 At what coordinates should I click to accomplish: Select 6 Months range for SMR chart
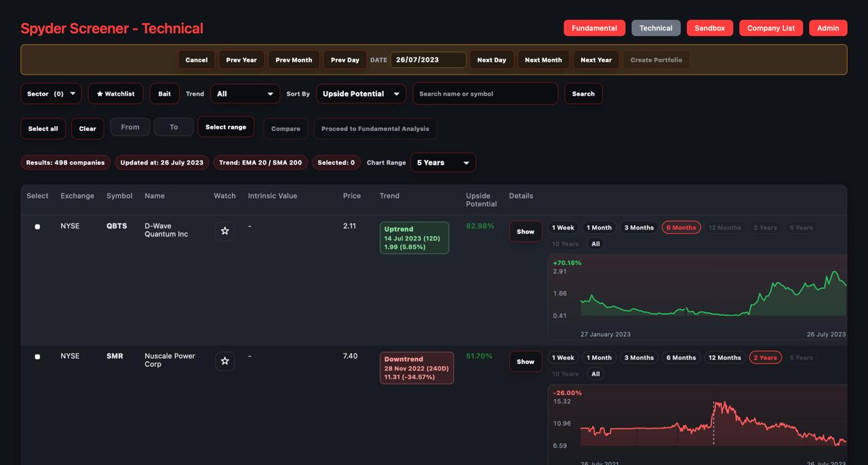point(681,358)
